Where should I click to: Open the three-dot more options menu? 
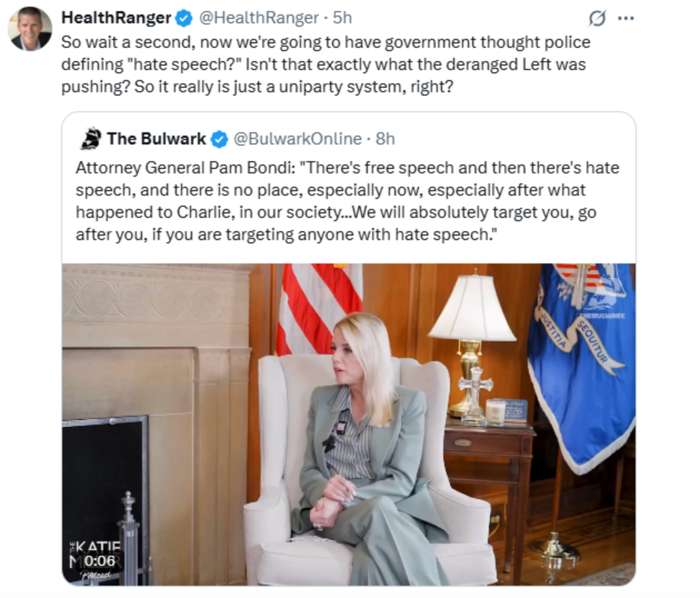pos(626,18)
